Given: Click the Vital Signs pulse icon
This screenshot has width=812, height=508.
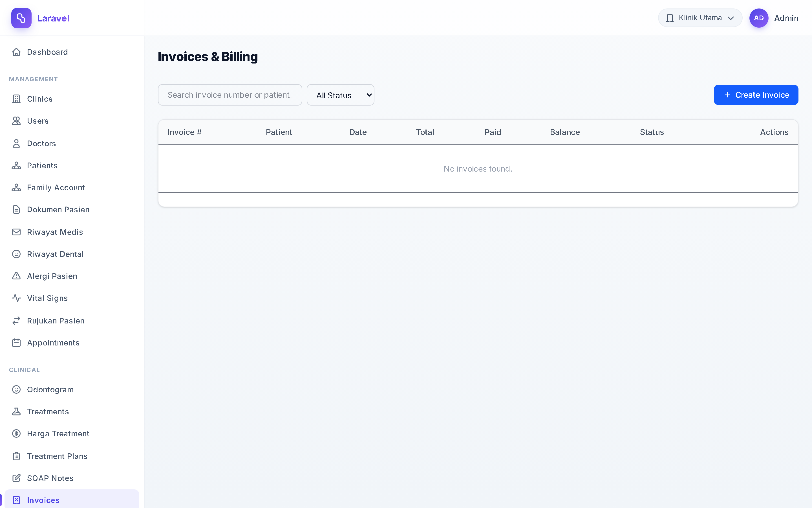Looking at the screenshot, I should [x=16, y=298].
